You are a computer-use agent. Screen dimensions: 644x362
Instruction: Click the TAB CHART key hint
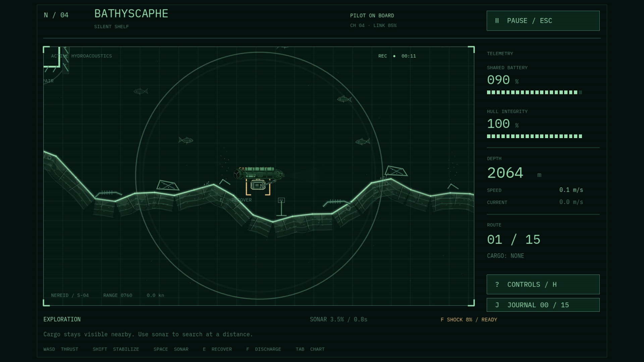click(x=310, y=349)
